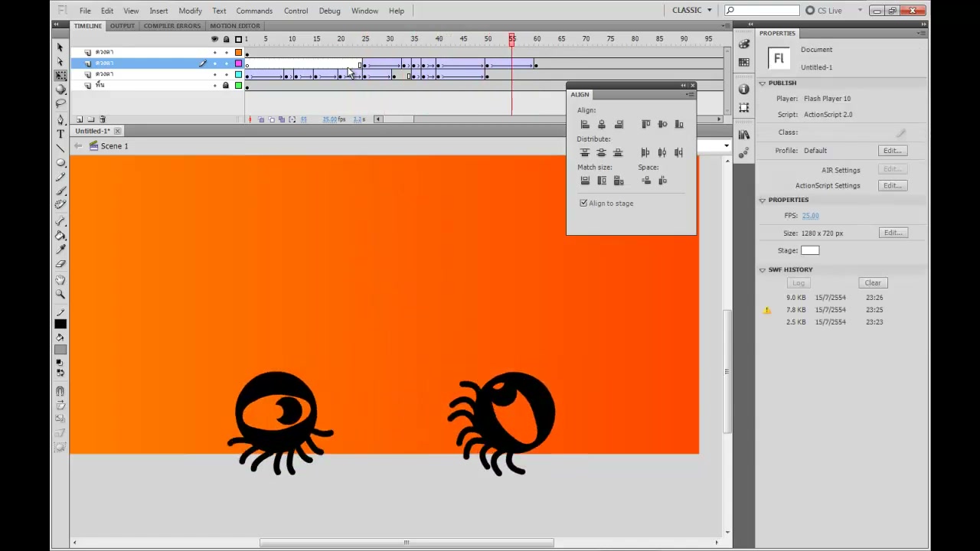Select the Text tool
This screenshot has height=551, width=980.
pos(60,134)
